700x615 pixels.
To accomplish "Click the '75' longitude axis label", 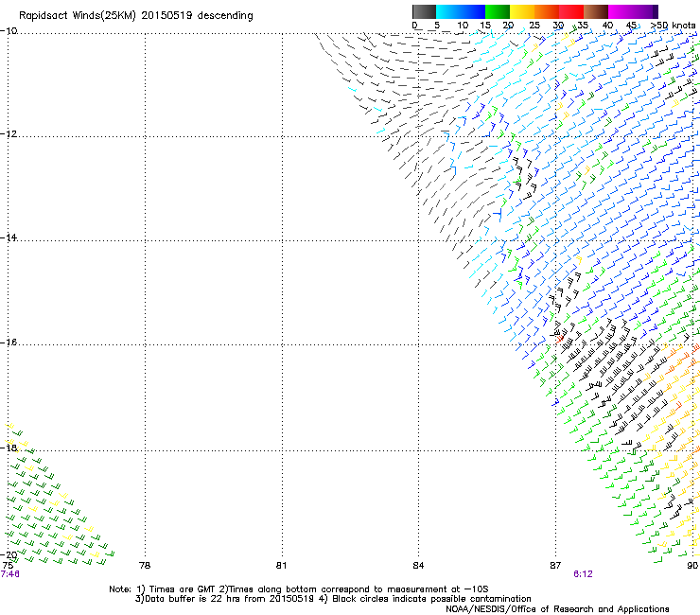I will (8, 566).
